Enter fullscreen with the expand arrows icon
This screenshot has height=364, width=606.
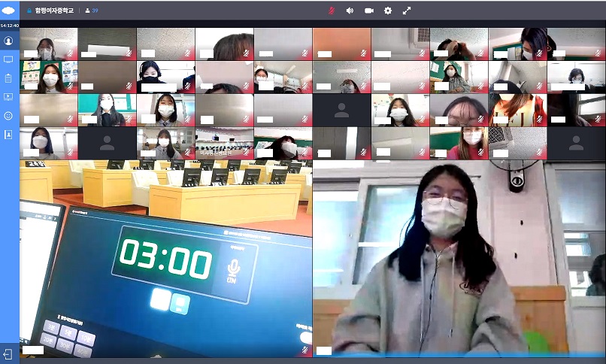tap(407, 11)
